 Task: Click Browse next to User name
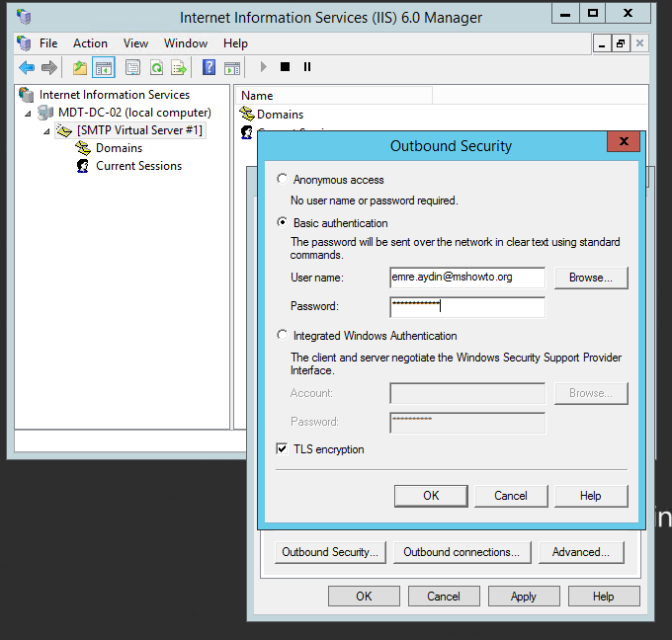coord(591,278)
